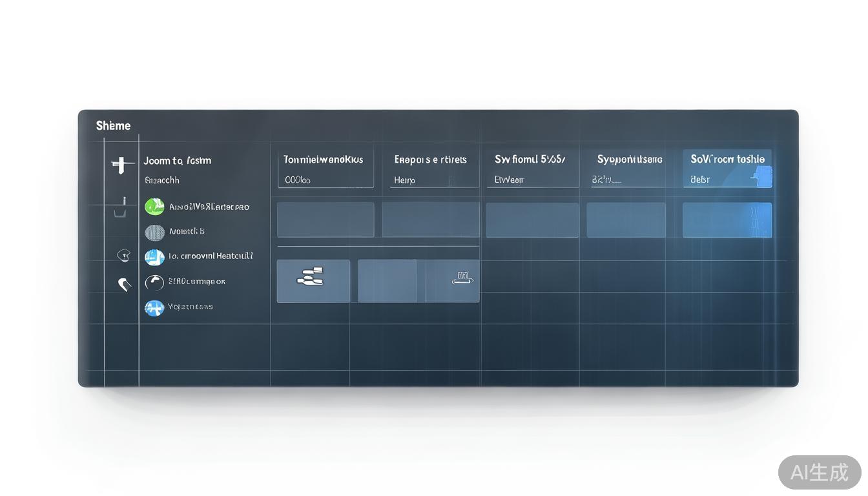Click the tray icon in second-row tile

click(x=461, y=280)
